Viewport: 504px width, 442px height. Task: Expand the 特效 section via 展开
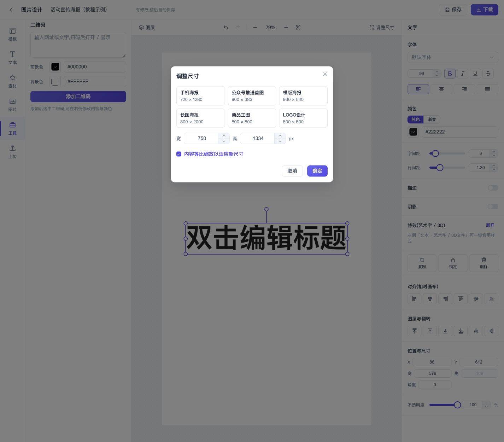[x=490, y=225]
